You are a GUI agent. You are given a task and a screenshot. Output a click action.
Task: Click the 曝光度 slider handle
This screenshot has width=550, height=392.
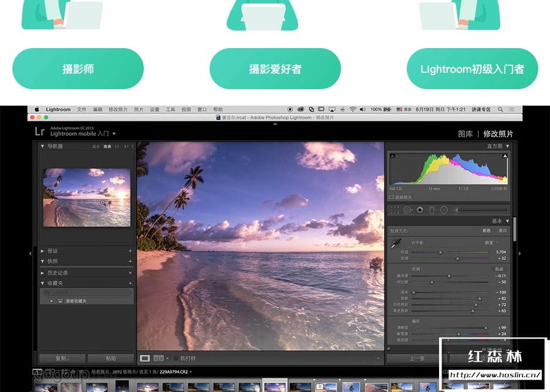coord(449,276)
